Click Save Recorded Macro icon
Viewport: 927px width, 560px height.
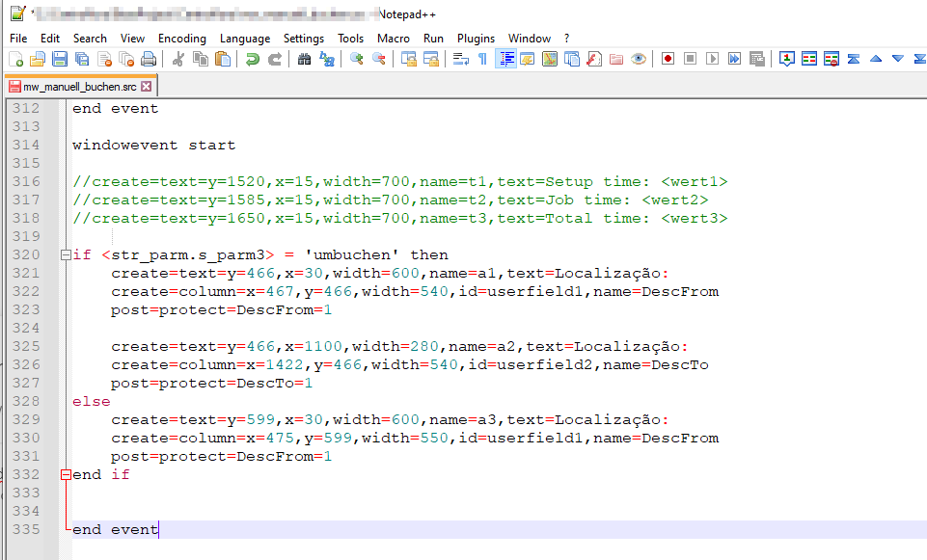point(756,59)
